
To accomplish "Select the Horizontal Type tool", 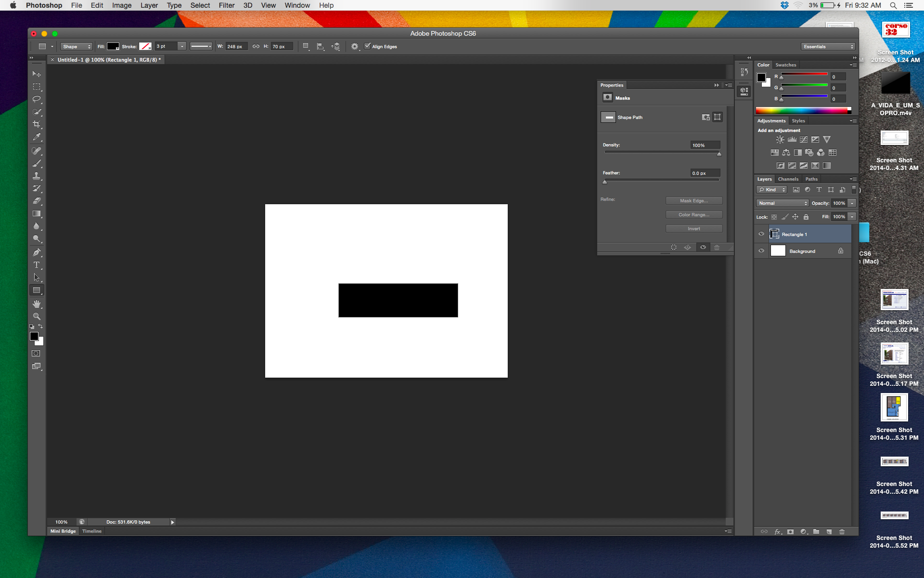I will 37,265.
